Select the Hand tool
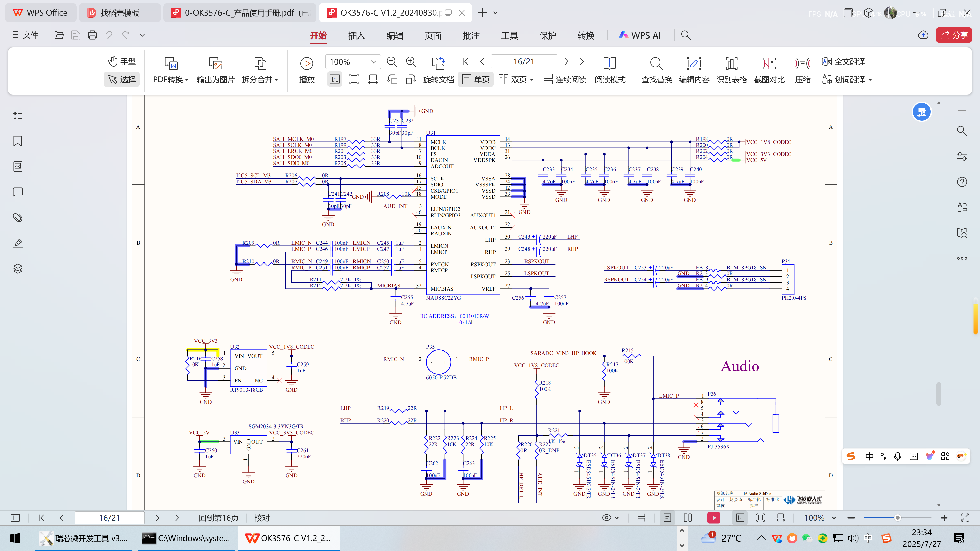 (x=122, y=61)
